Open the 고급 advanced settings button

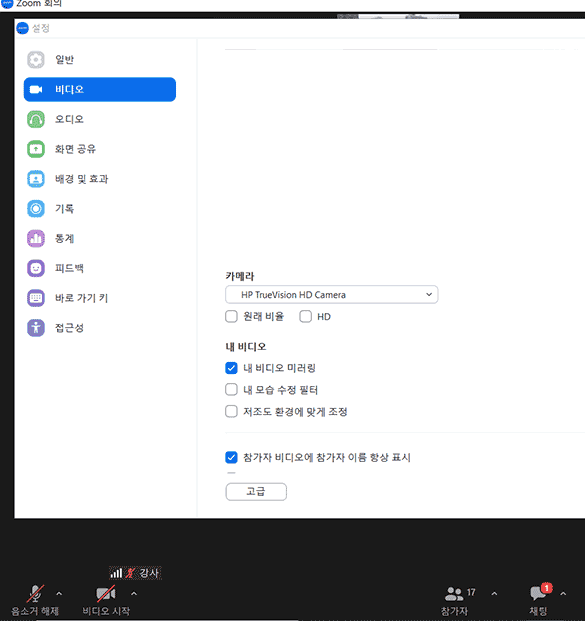point(256,492)
